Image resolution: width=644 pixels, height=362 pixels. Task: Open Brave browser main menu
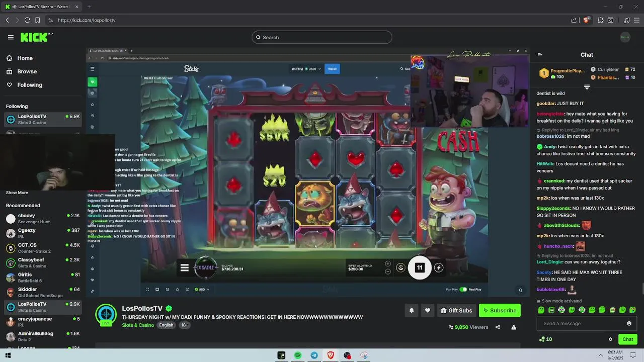click(x=637, y=20)
